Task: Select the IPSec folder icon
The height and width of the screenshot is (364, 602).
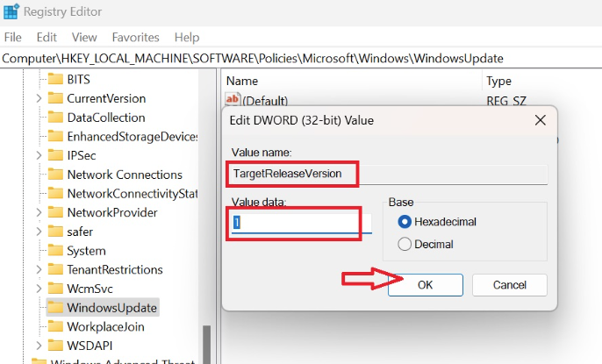Action: click(55, 155)
